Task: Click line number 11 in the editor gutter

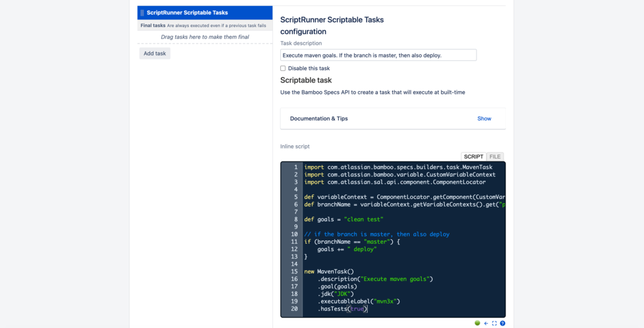Action: pos(294,242)
